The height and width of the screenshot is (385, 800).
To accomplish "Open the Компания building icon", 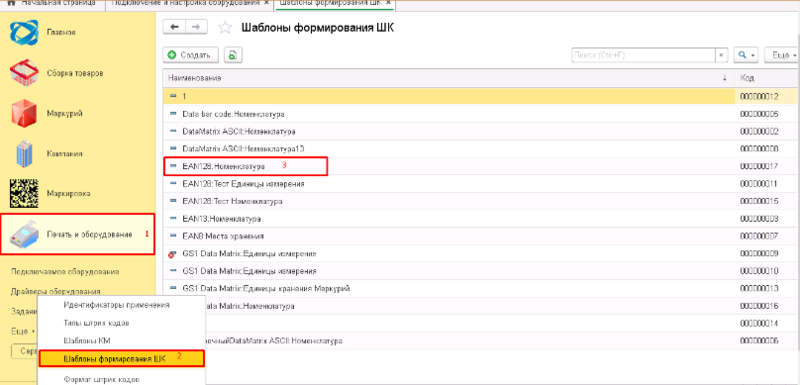I will (x=24, y=153).
